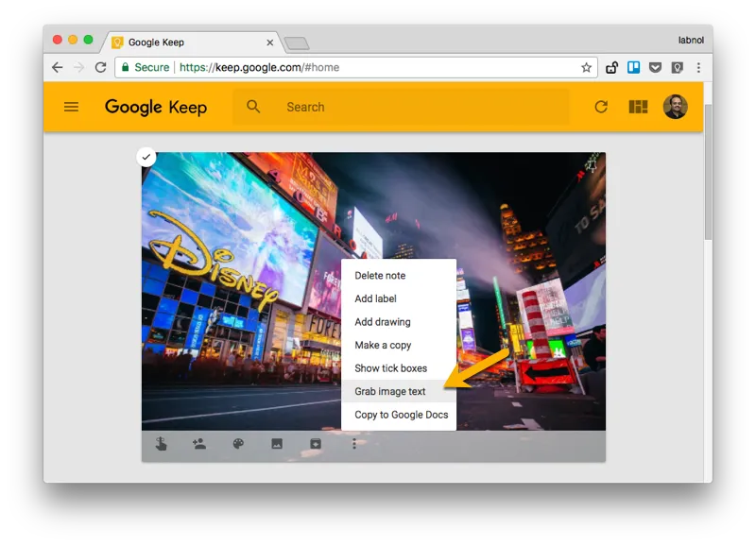Click the Google Keep logo
This screenshot has height=545, width=756.
click(157, 107)
